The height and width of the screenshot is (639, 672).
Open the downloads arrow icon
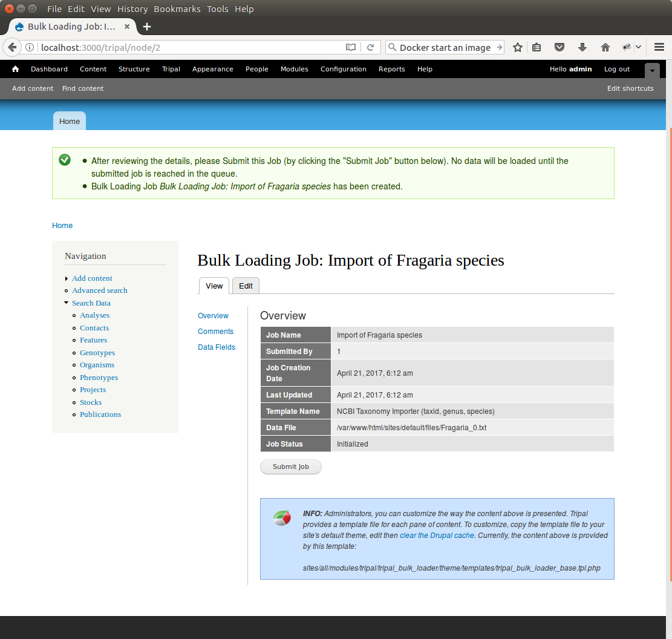point(582,47)
